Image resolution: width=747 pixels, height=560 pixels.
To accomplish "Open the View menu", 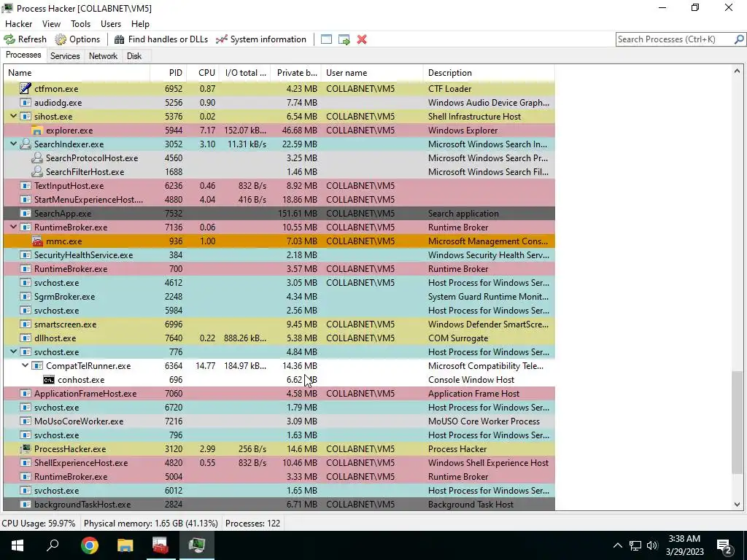I will (x=51, y=24).
